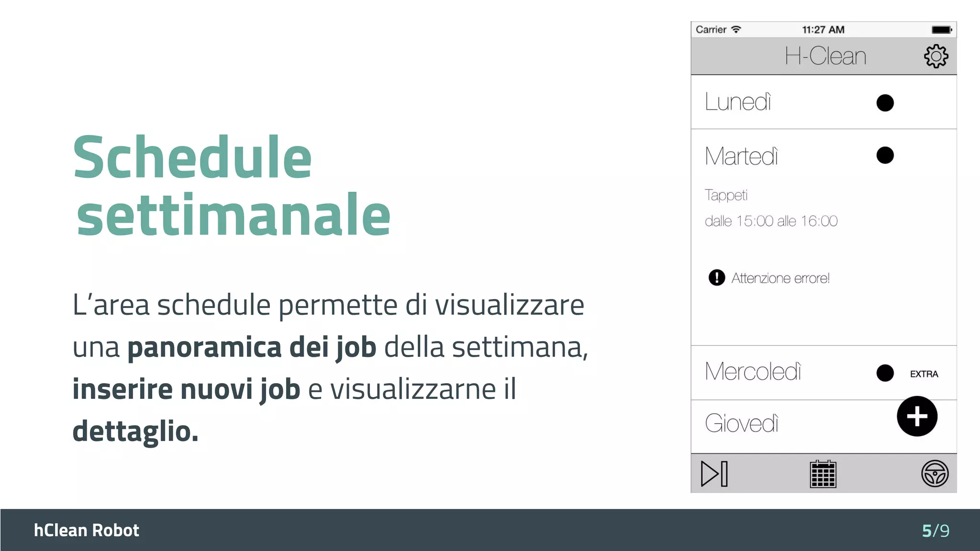Screen dimensions: 980x551
Task: Tap the error exclamation icon
Action: click(x=716, y=277)
